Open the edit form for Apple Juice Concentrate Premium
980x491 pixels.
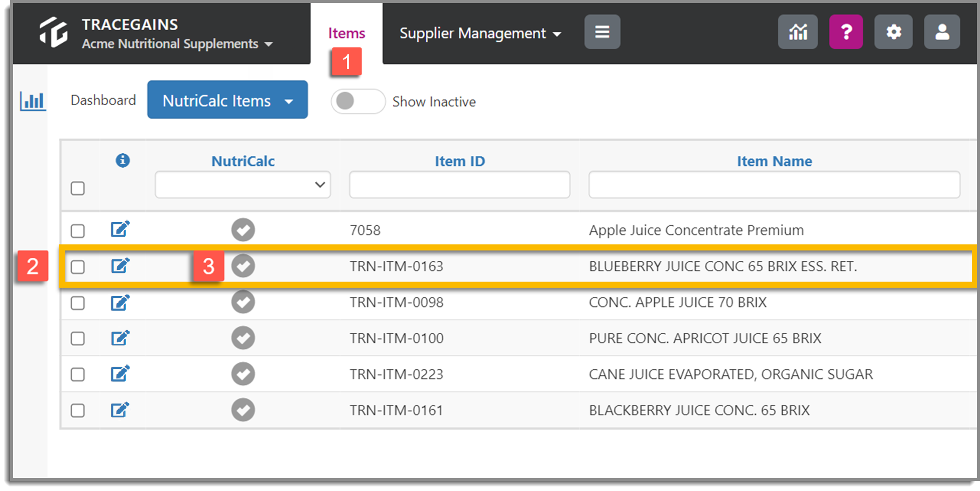pyautogui.click(x=119, y=229)
